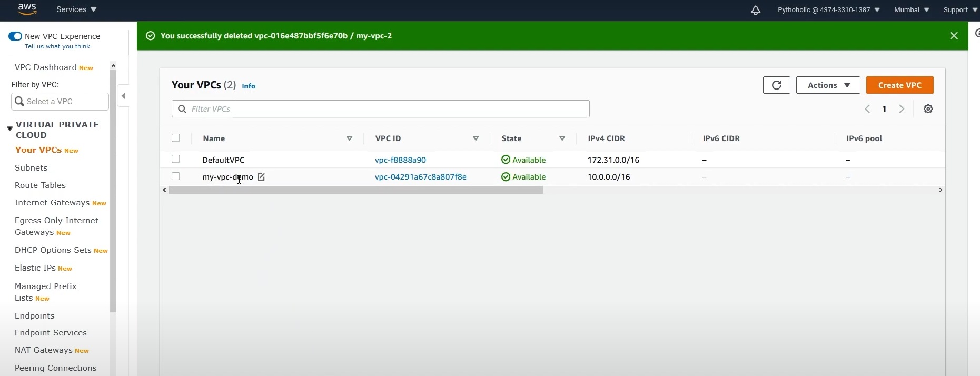This screenshot has height=376, width=980.
Task: Collapse Virtual Private Cloud section
Action: pos(9,128)
